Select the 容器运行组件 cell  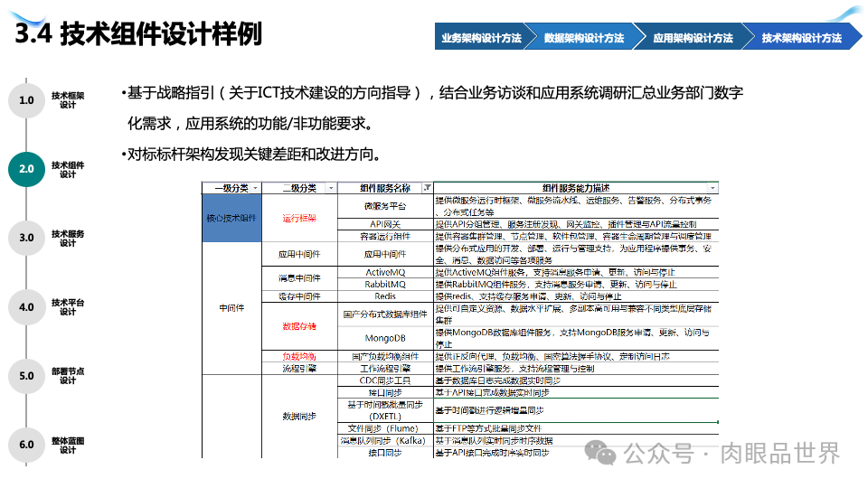pyautogui.click(x=385, y=236)
